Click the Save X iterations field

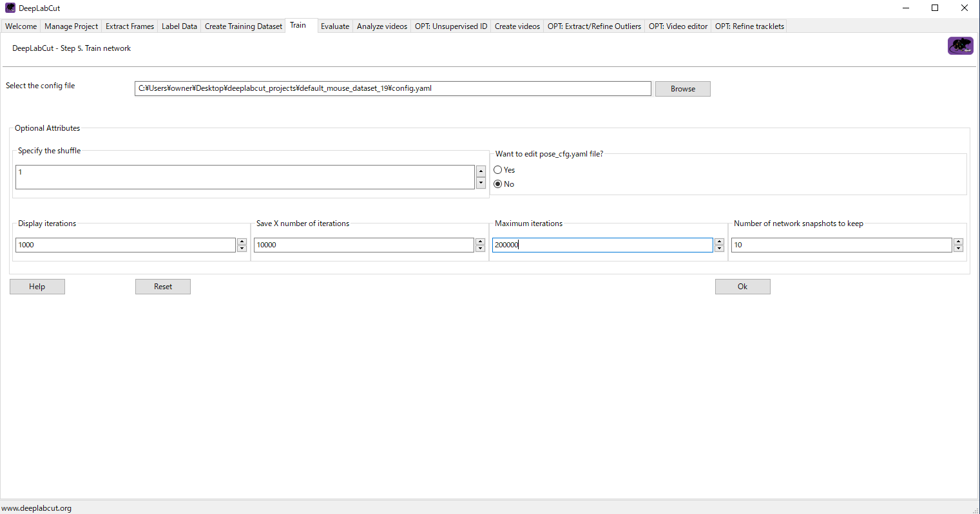tap(364, 245)
